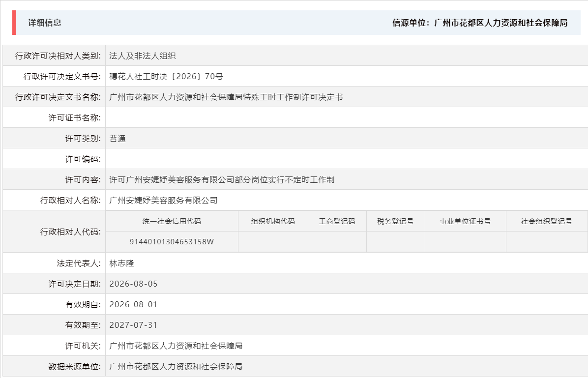
Task: Select credit code 91440101304653158W
Action: pos(172,242)
